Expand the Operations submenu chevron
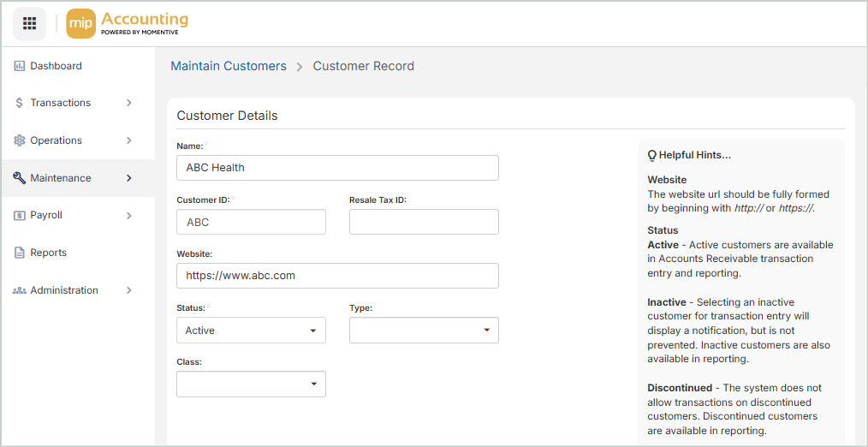The height and width of the screenshot is (447, 868). click(129, 140)
